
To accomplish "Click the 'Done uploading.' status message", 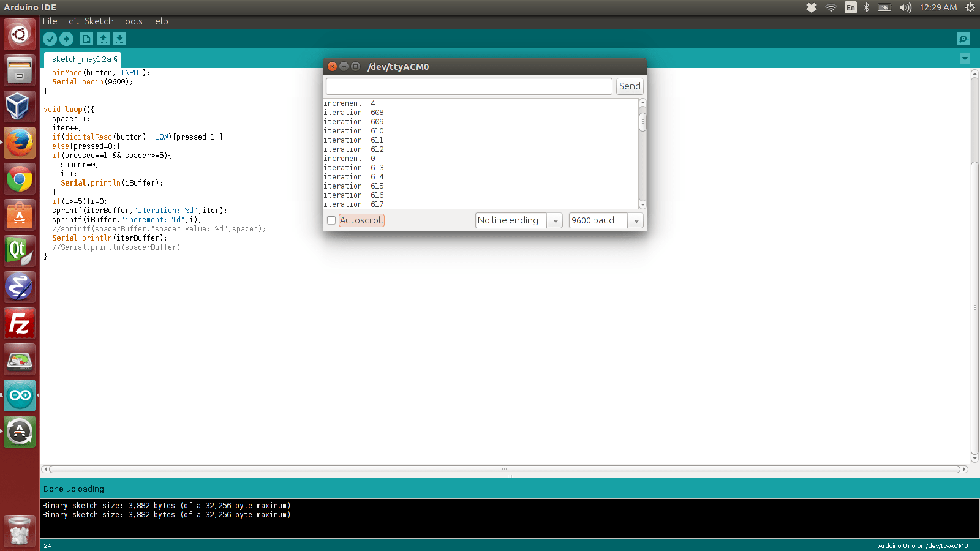I will tap(75, 489).
